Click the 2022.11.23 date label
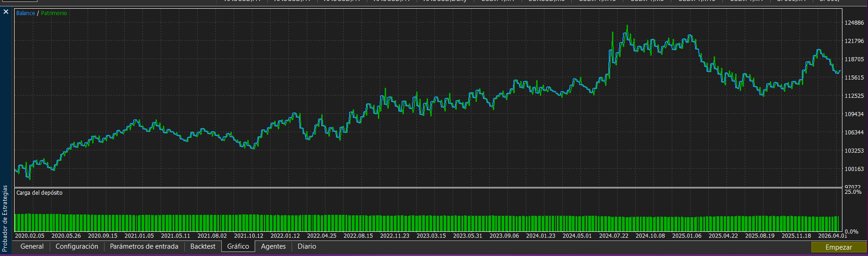 point(395,236)
